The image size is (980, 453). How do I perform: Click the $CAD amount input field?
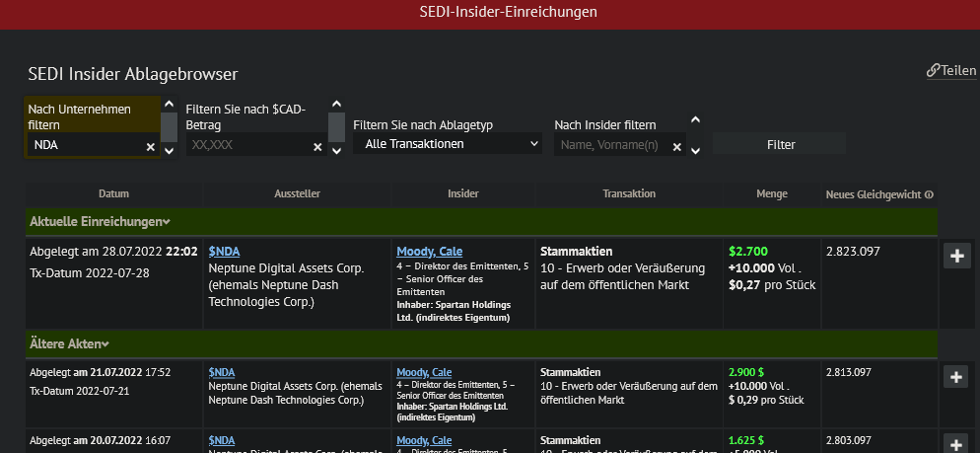[246, 145]
